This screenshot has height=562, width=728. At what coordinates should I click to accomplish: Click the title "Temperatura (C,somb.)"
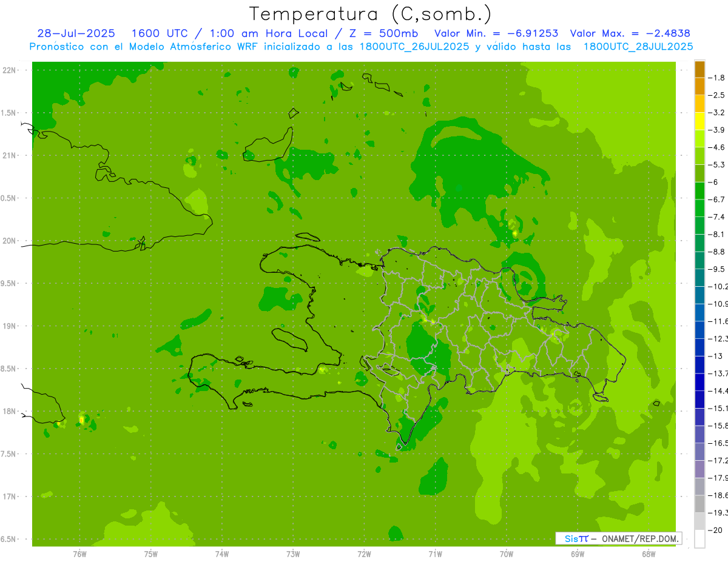coord(371,15)
